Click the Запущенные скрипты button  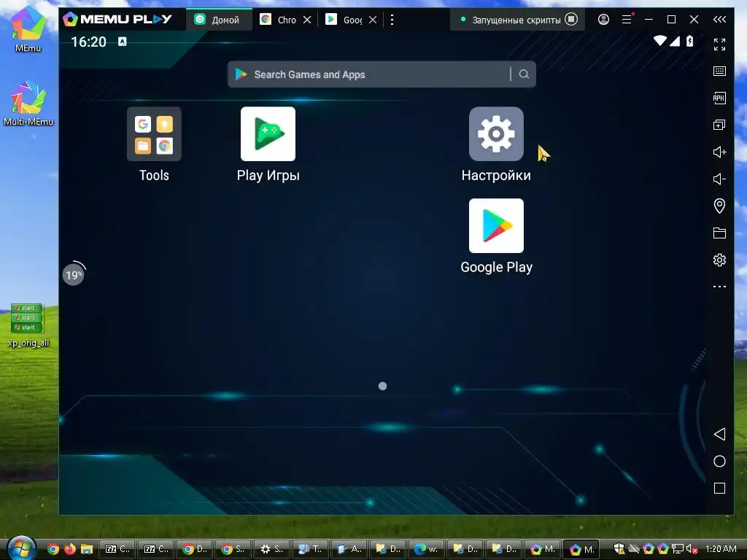517,20
